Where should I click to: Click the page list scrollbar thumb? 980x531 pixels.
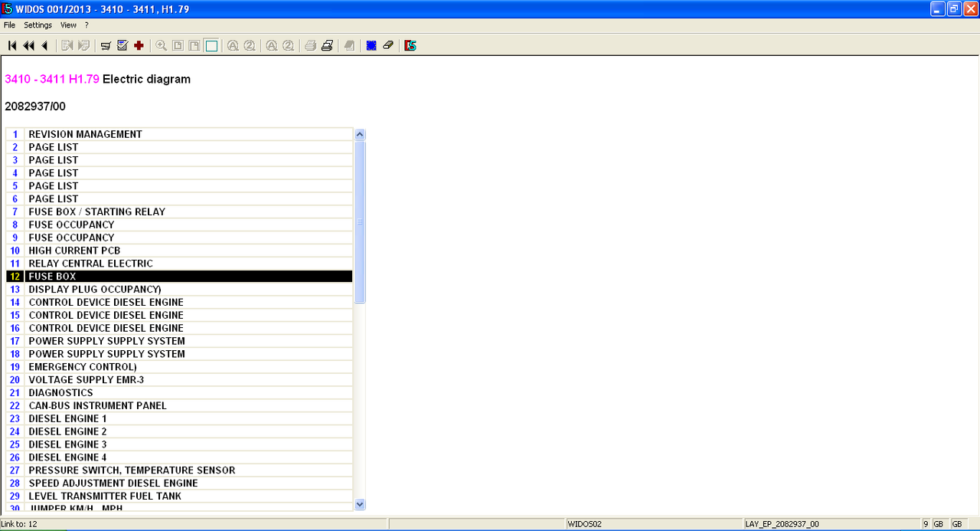(x=360, y=222)
